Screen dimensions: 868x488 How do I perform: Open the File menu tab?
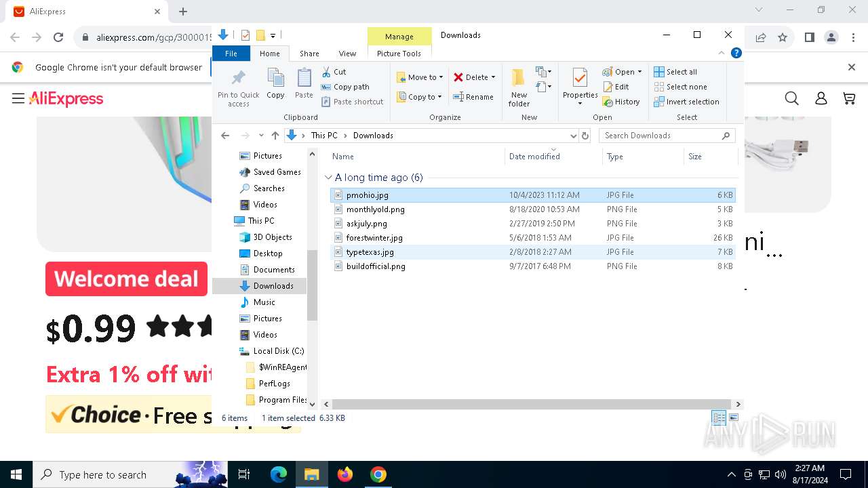tap(231, 54)
